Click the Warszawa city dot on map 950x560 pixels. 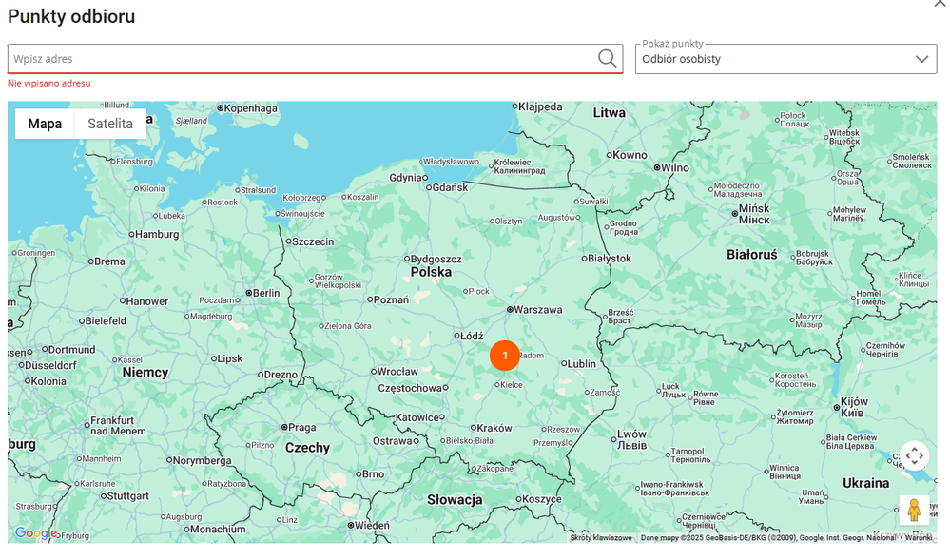pos(511,310)
